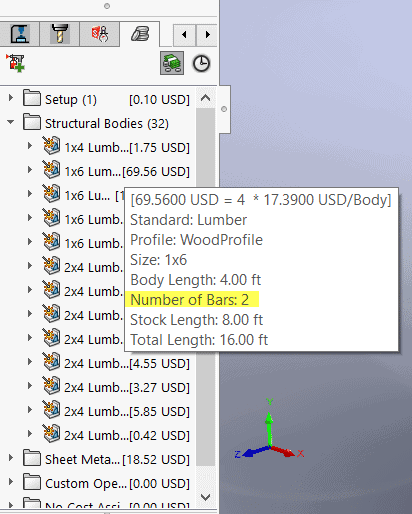Expand the 2x4 Lumb... 4.55 USD item
This screenshot has width=412, height=514.
(x=30, y=362)
